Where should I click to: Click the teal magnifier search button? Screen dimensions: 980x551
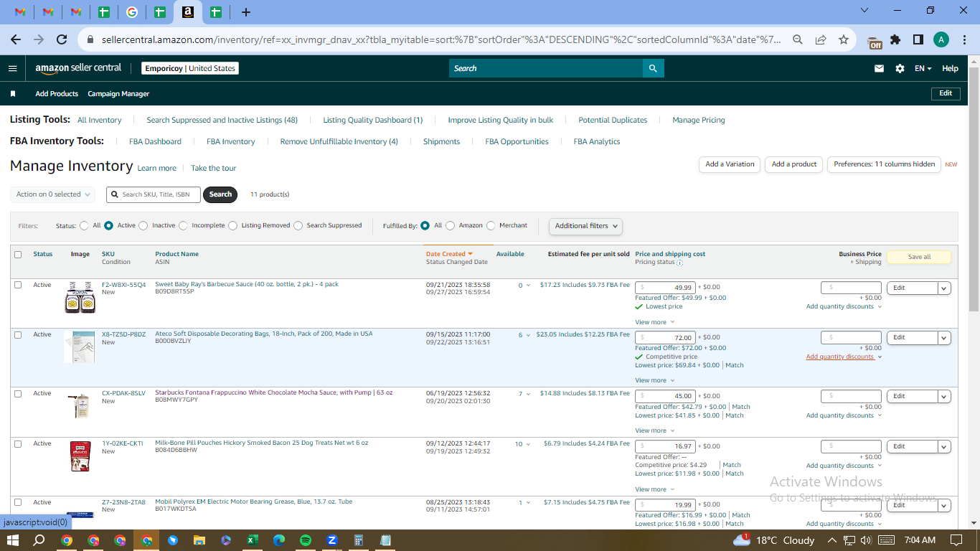[653, 68]
